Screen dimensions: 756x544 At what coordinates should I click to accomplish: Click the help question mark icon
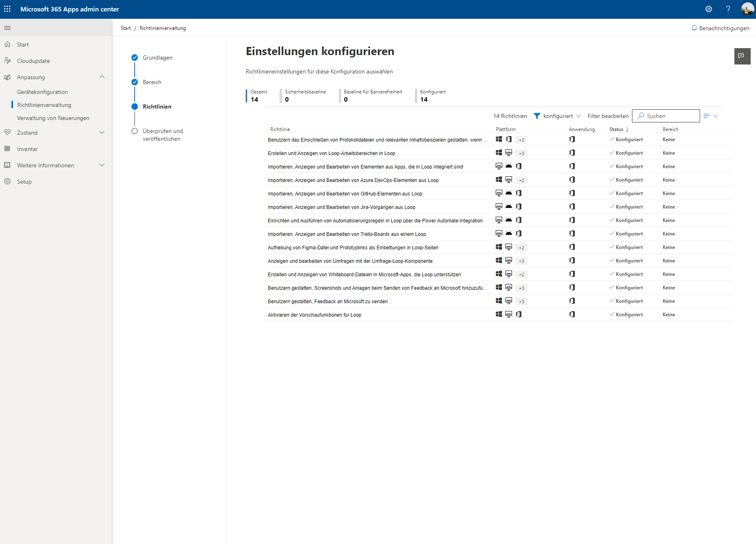728,9
